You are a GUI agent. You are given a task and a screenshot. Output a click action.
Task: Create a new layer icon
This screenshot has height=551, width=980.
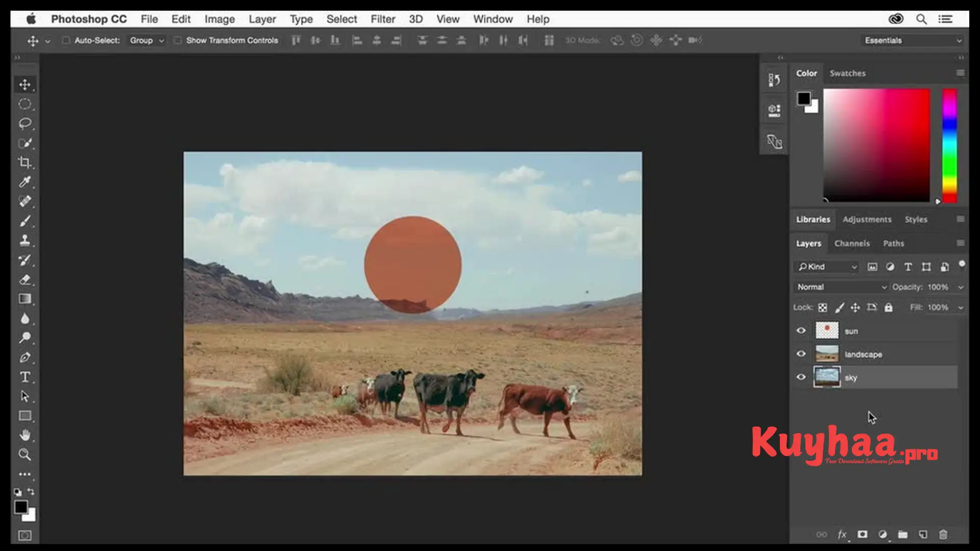(x=923, y=534)
